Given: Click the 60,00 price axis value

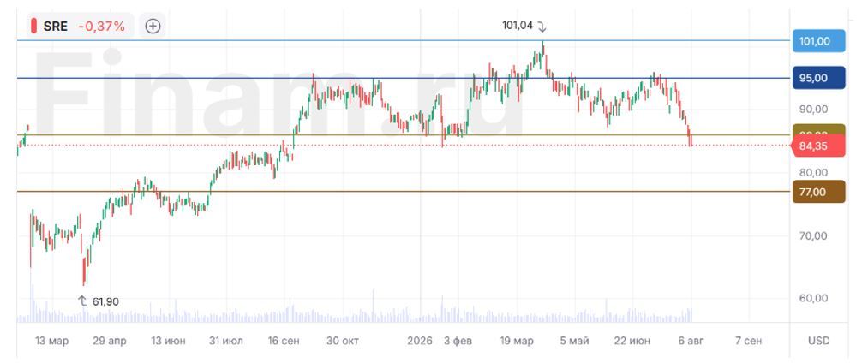Looking at the screenshot, I should 813,298.
